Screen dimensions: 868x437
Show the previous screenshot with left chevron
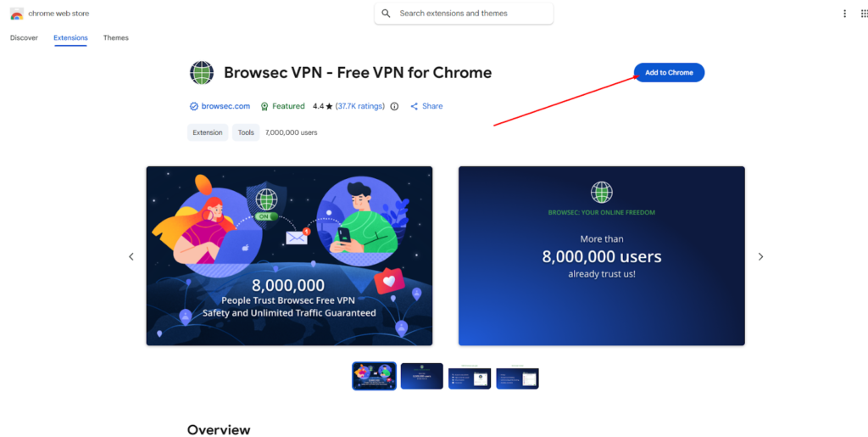tap(131, 256)
